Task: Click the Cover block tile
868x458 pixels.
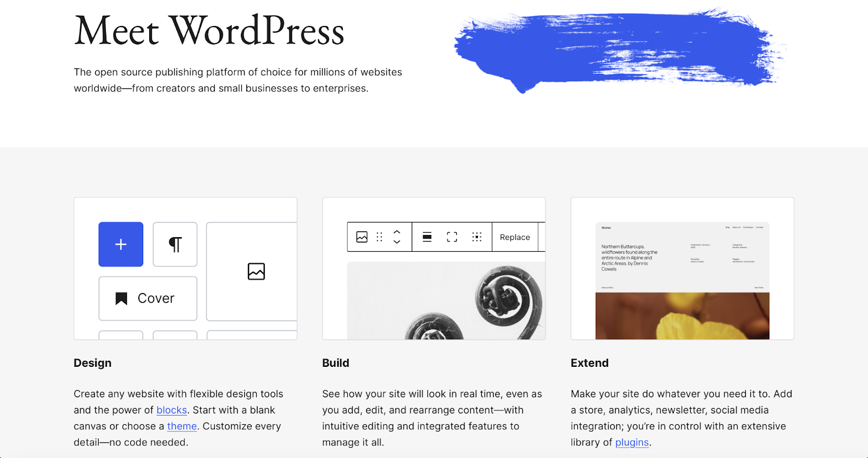Action: (148, 298)
